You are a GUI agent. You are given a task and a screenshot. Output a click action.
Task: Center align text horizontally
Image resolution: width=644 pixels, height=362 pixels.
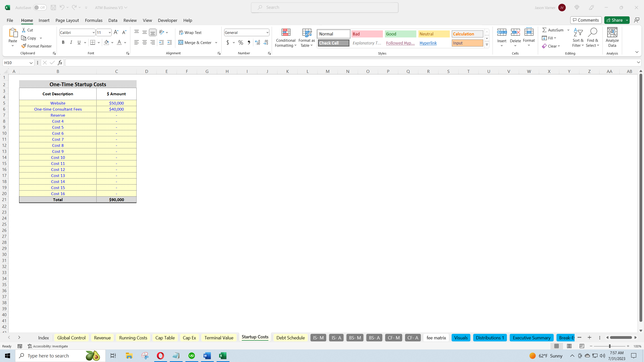click(x=145, y=42)
